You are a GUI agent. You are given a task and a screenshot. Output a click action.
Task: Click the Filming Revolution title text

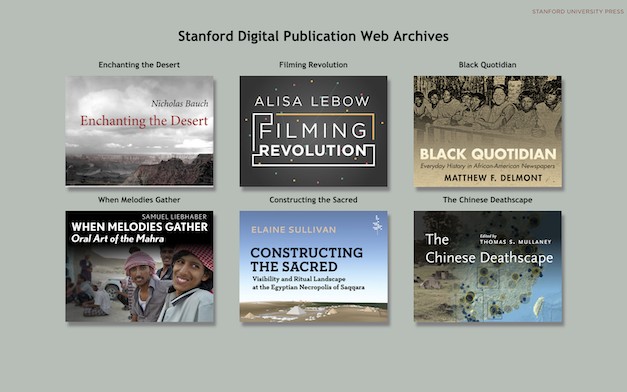[x=313, y=65]
